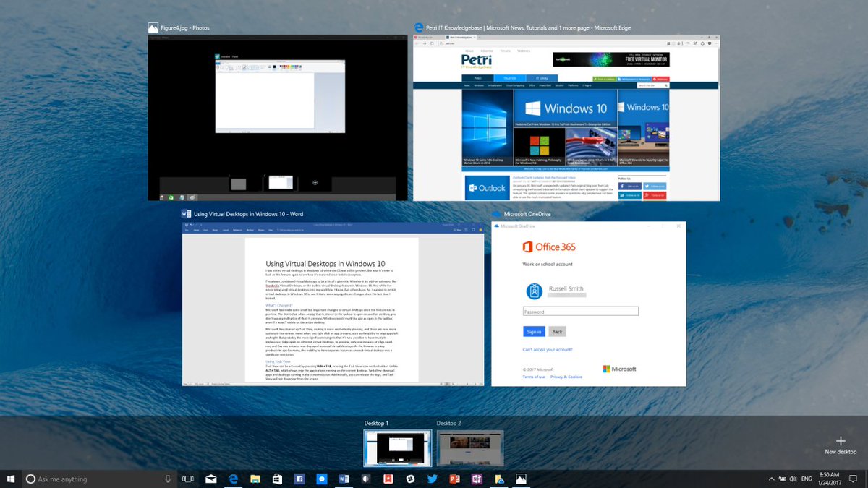Image resolution: width=868 pixels, height=488 pixels.
Task: Click the Office 365 logo in OneDrive
Action: point(550,247)
